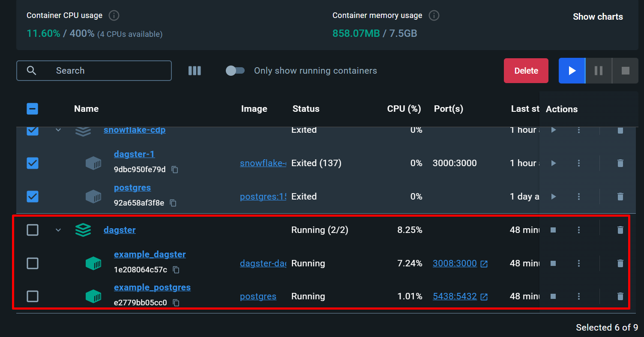Image resolution: width=644 pixels, height=337 pixels.
Task: Stop the example_postgres container
Action: [553, 296]
